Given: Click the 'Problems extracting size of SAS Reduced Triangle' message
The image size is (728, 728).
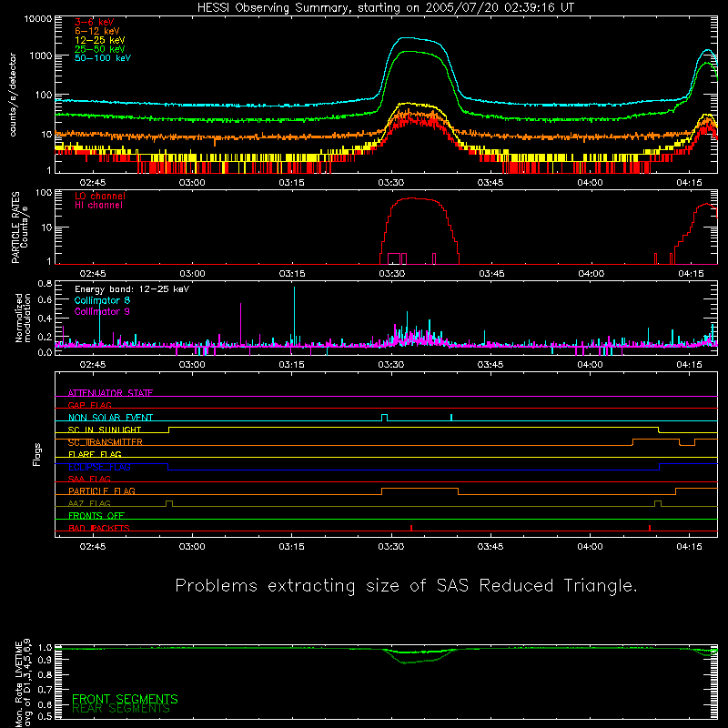Looking at the screenshot, I should pos(406,585).
